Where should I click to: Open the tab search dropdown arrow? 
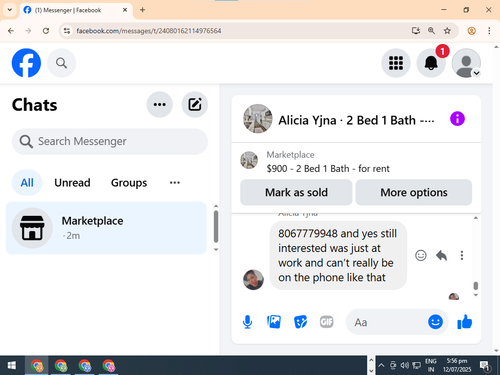click(x=10, y=10)
